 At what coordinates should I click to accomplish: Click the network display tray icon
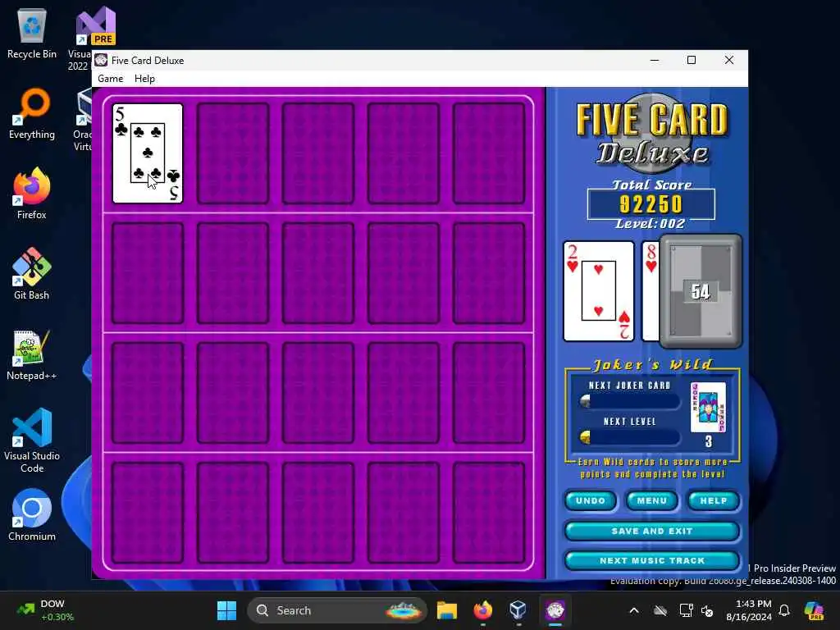click(686, 610)
